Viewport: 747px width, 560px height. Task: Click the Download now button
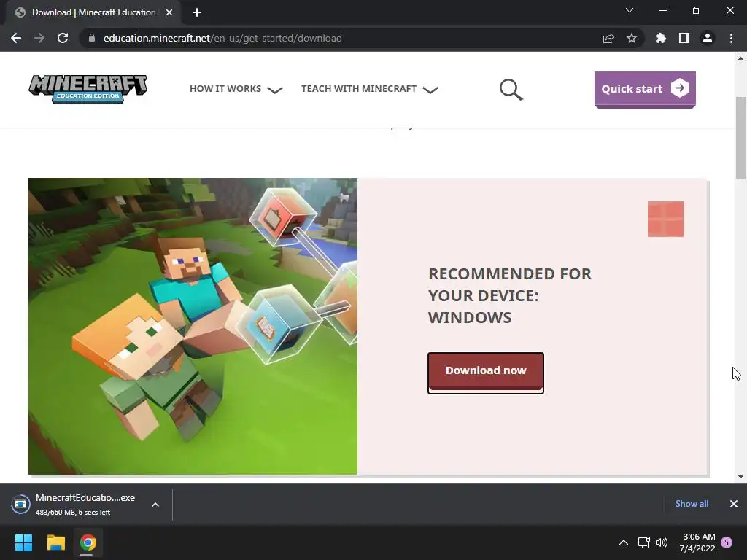point(485,373)
